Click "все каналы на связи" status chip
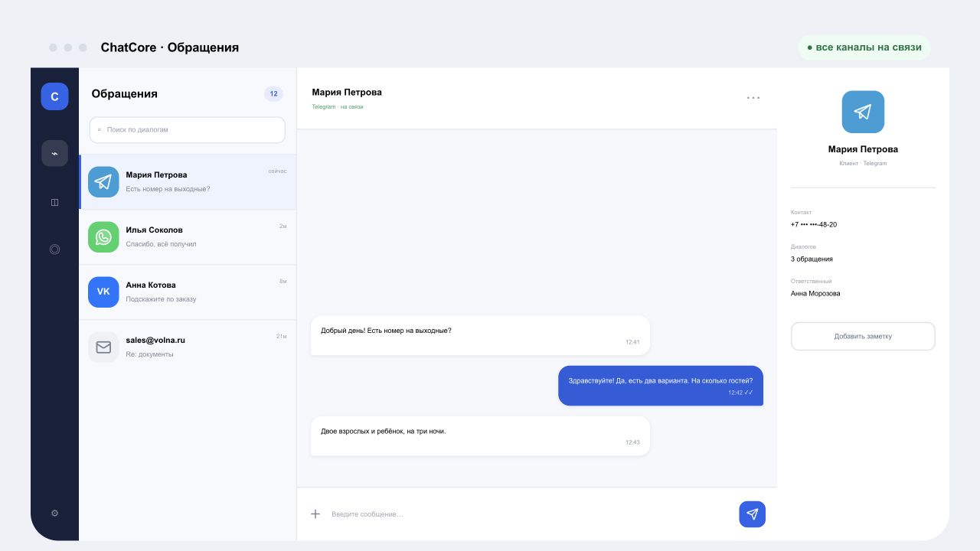 (x=864, y=47)
